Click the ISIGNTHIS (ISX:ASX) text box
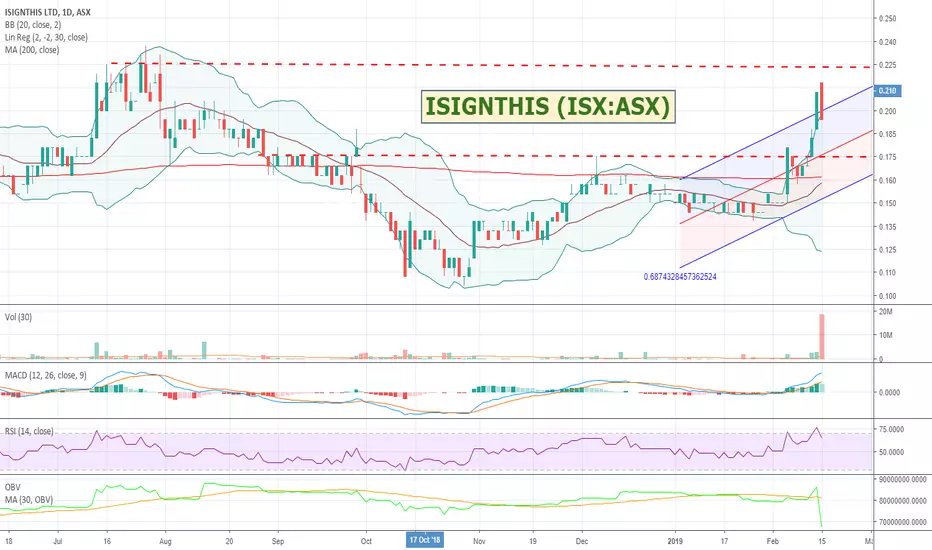This screenshot has height=550, width=932. coord(548,106)
